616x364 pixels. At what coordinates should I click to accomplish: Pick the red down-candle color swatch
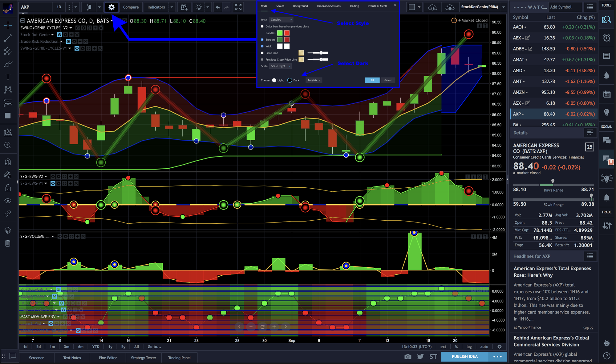pyautogui.click(x=287, y=33)
